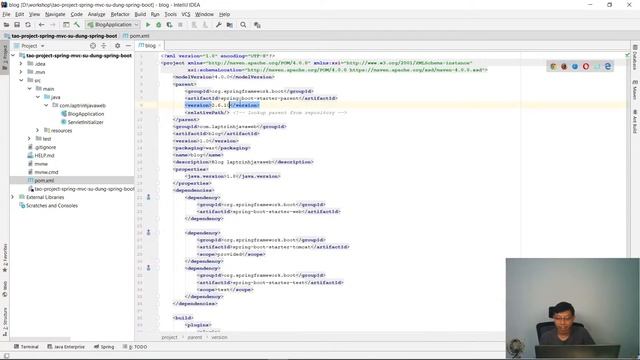Open the Navigate menu

coord(55,14)
